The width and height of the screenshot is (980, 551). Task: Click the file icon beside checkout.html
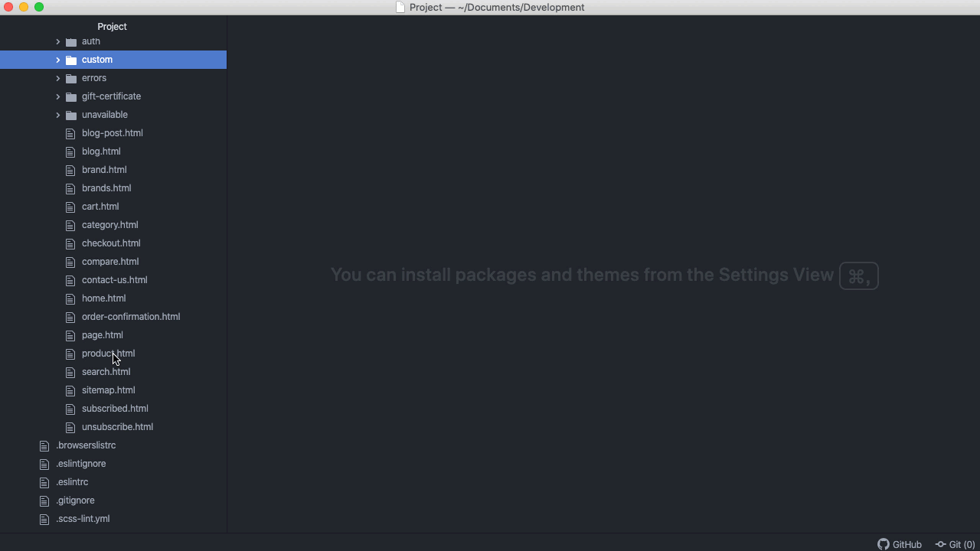point(70,243)
